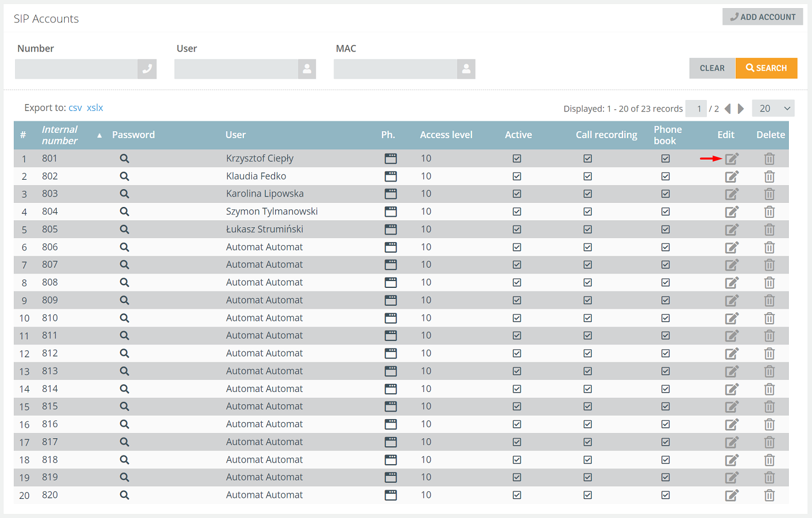
Task: Show password for account 811
Action: pyautogui.click(x=124, y=335)
